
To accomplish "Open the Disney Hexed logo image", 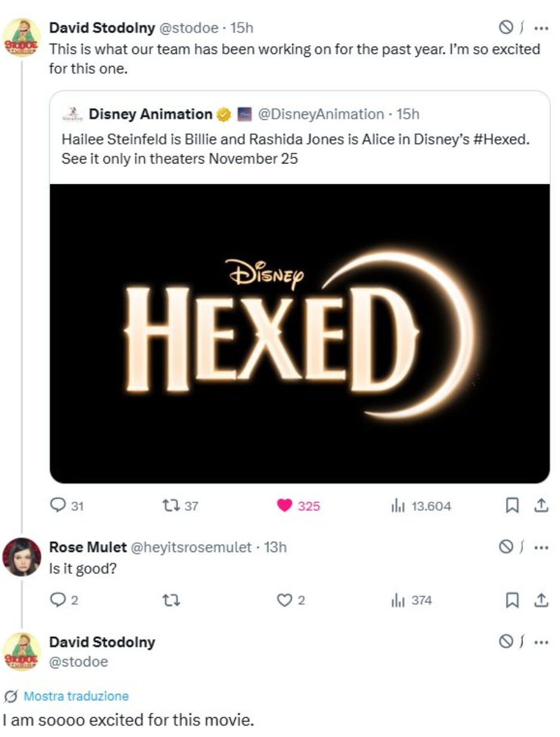I will (299, 333).
